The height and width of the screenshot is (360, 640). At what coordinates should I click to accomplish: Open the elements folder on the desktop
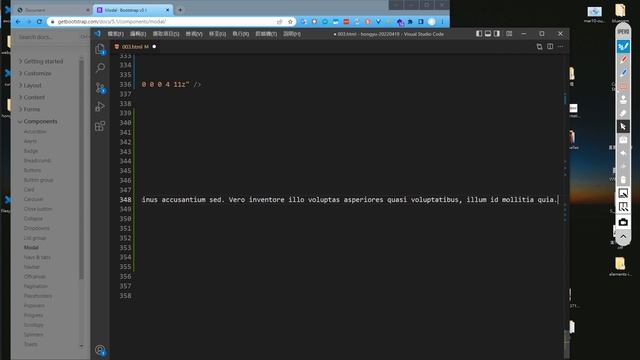(x=620, y=266)
